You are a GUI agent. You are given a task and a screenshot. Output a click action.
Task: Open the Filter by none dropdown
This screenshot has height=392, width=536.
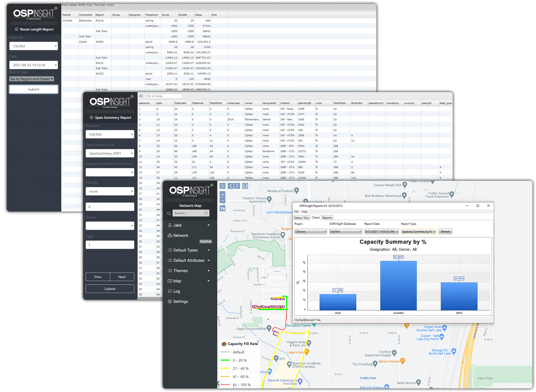[x=110, y=191]
